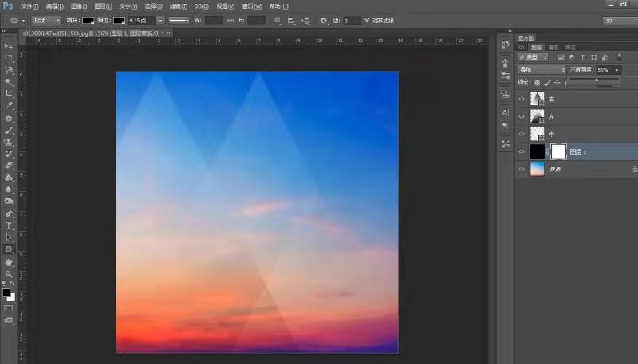The width and height of the screenshot is (638, 364).
Task: Open the 窗口(W) menu
Action: click(x=252, y=6)
